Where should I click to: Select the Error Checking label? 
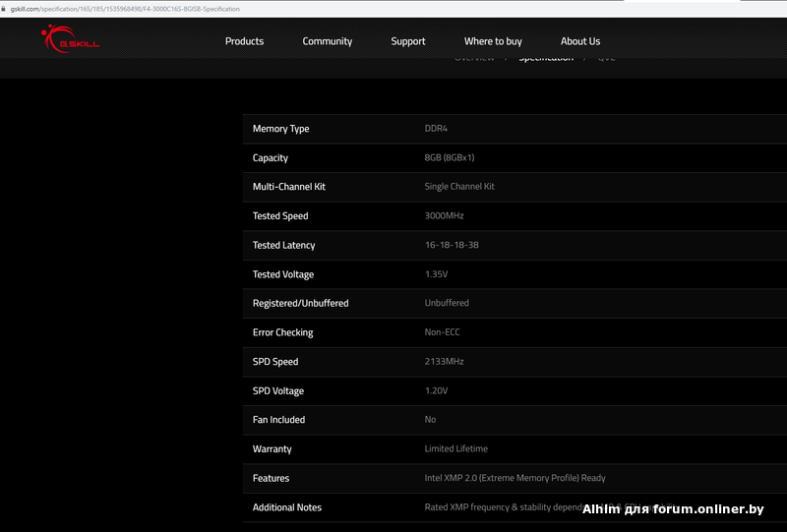(282, 332)
